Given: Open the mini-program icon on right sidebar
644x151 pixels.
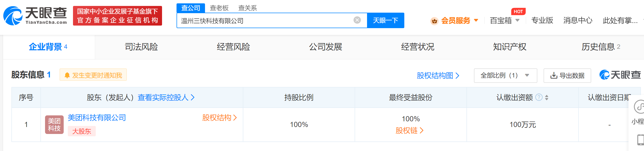Looking at the screenshot, I should 639,107.
